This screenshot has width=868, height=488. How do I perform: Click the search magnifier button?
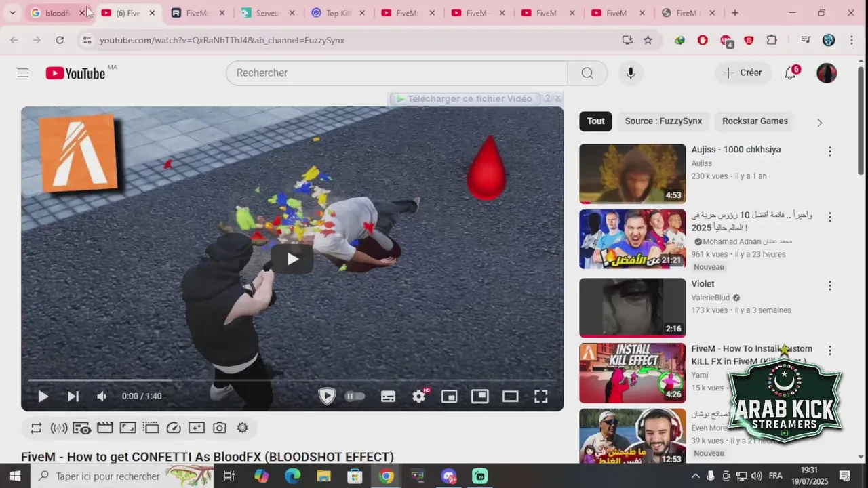coord(587,73)
